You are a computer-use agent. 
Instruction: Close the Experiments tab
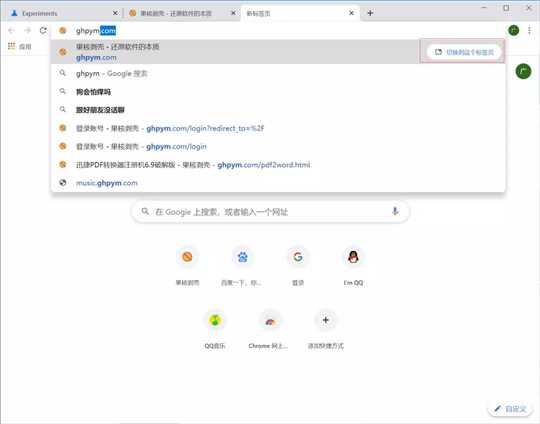click(115, 13)
